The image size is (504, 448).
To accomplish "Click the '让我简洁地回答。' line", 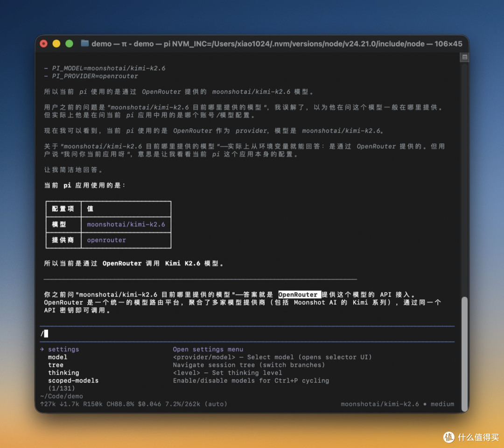I will coord(73,170).
